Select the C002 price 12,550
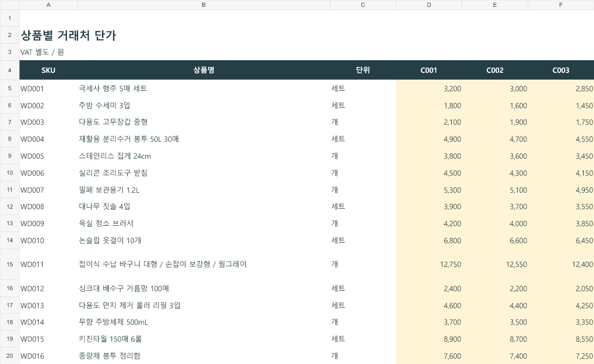Viewport: 594px width, 364px height. point(495,265)
